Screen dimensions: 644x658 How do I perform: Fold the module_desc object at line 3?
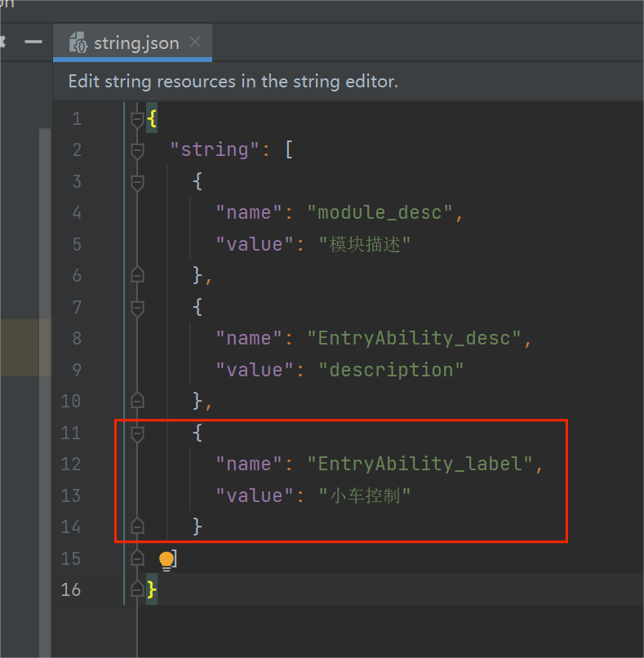137,181
